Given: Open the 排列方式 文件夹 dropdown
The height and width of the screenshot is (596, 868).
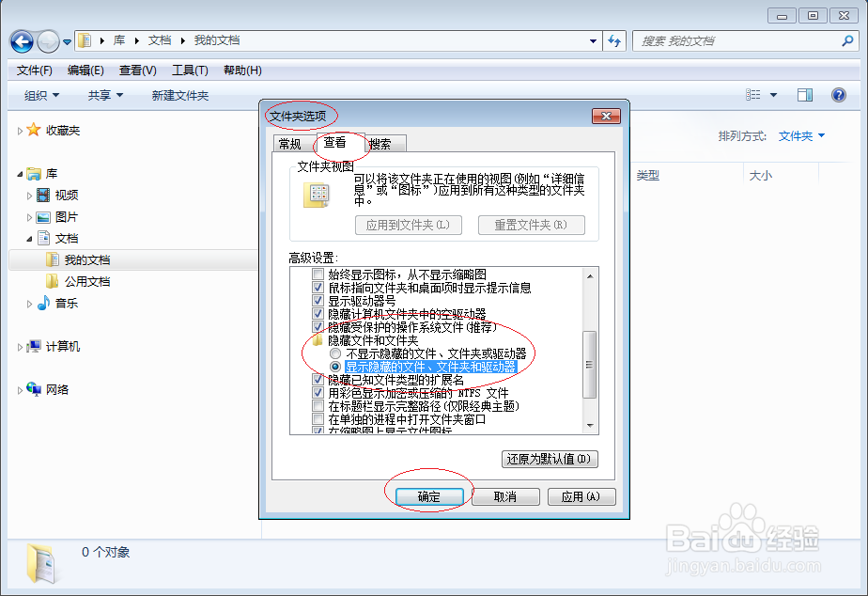Looking at the screenshot, I should (801, 135).
